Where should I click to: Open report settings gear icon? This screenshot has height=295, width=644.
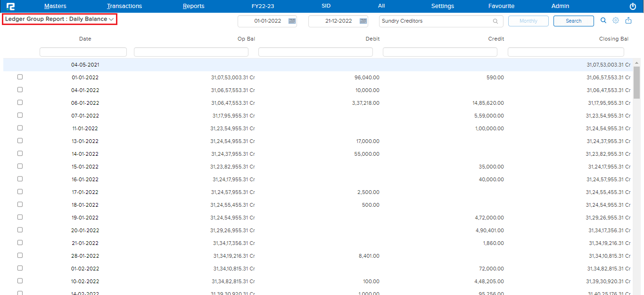(616, 21)
